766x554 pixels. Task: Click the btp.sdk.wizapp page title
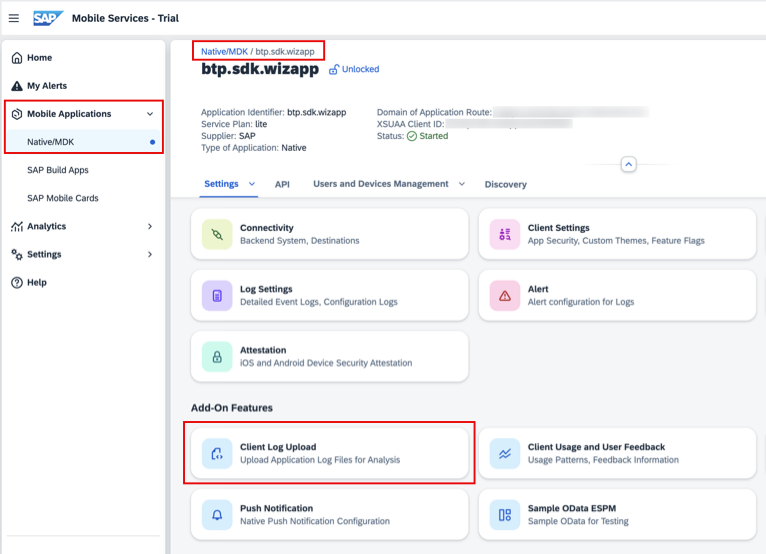click(260, 69)
